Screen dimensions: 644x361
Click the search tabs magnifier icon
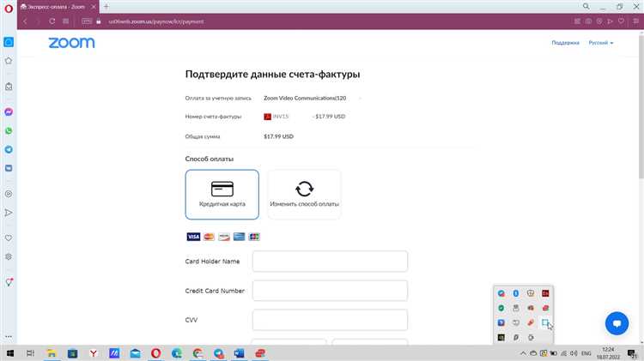click(586, 6)
